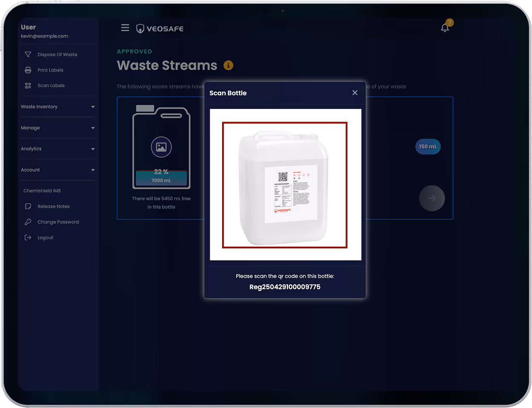This screenshot has width=532, height=408.
Task: Open Scan Labels
Action: tap(51, 86)
